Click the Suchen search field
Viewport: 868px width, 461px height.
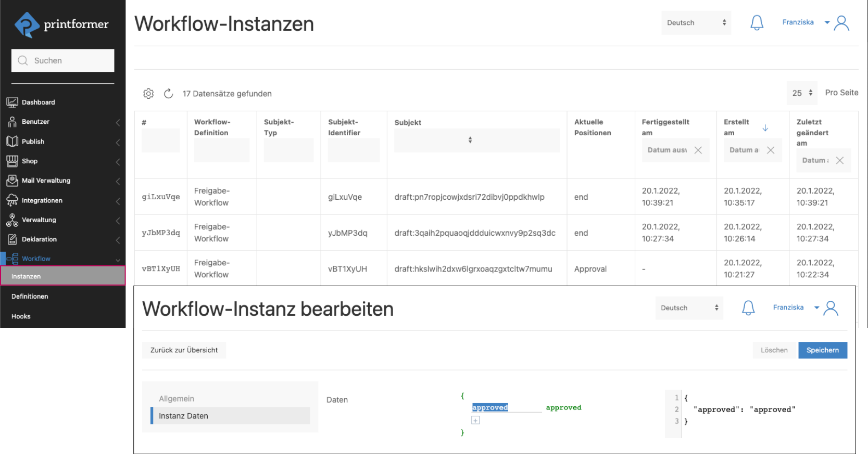coord(63,61)
